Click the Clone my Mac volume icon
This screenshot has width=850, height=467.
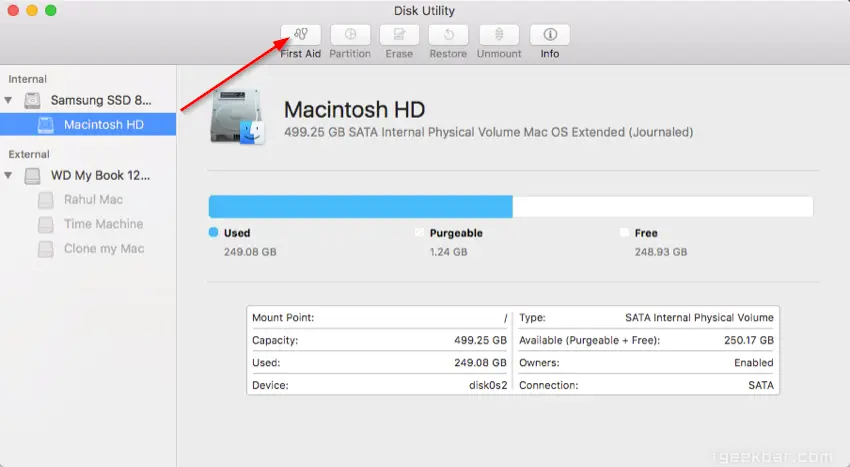[x=46, y=249]
